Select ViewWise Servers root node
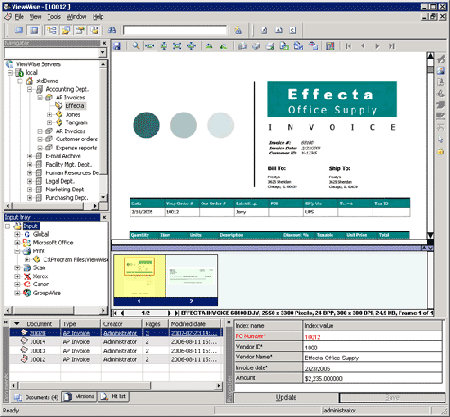The width and height of the screenshot is (450, 417). (38, 64)
